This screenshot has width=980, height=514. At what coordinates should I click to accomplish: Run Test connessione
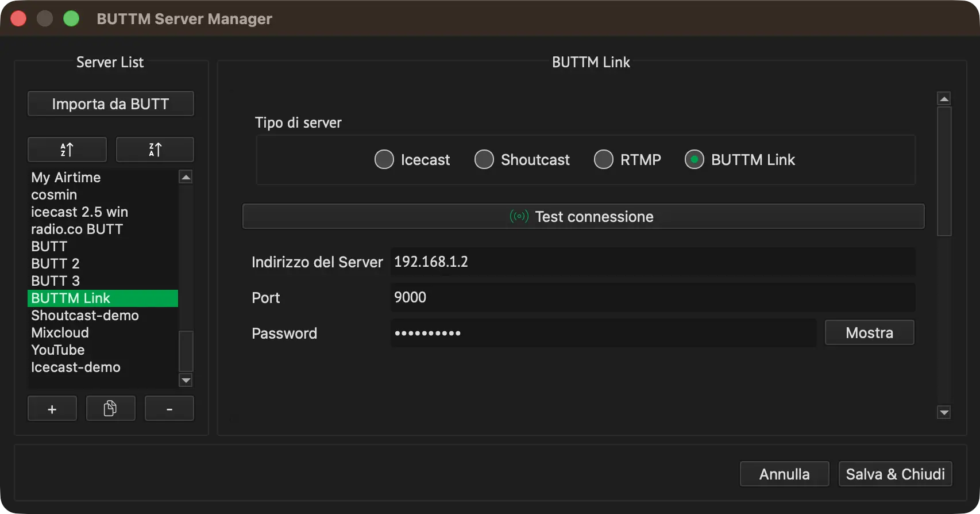coord(584,216)
